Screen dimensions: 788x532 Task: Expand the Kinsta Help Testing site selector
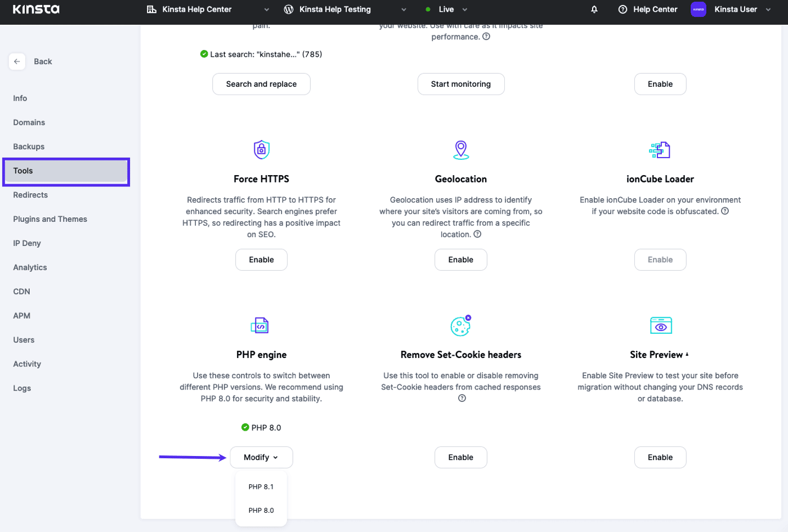(x=404, y=9)
